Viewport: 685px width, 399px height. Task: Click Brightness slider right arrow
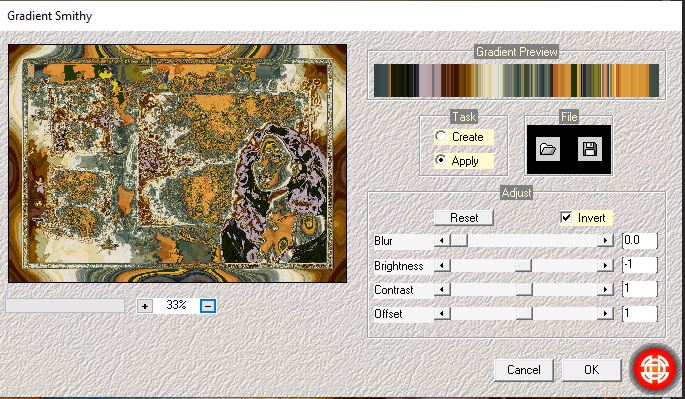pyautogui.click(x=605, y=265)
